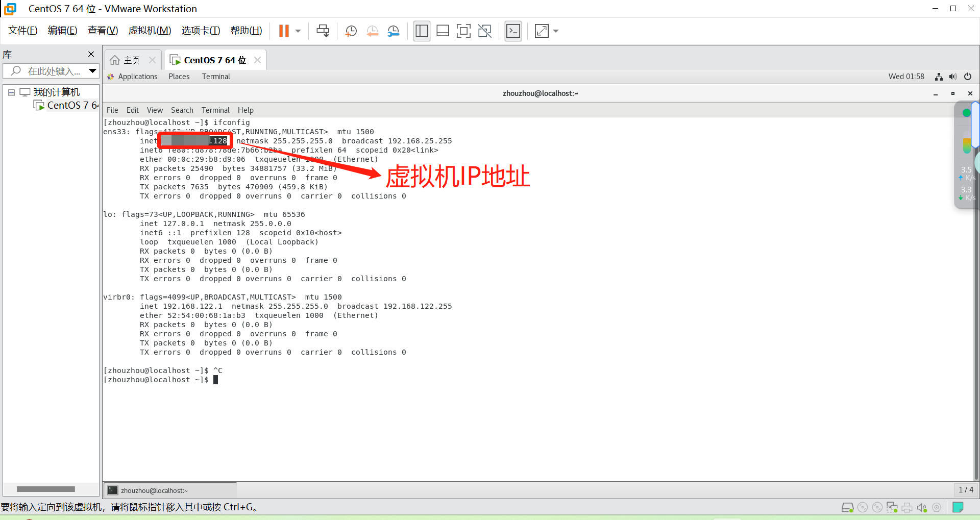
Task: Toggle console view mode
Action: click(513, 31)
